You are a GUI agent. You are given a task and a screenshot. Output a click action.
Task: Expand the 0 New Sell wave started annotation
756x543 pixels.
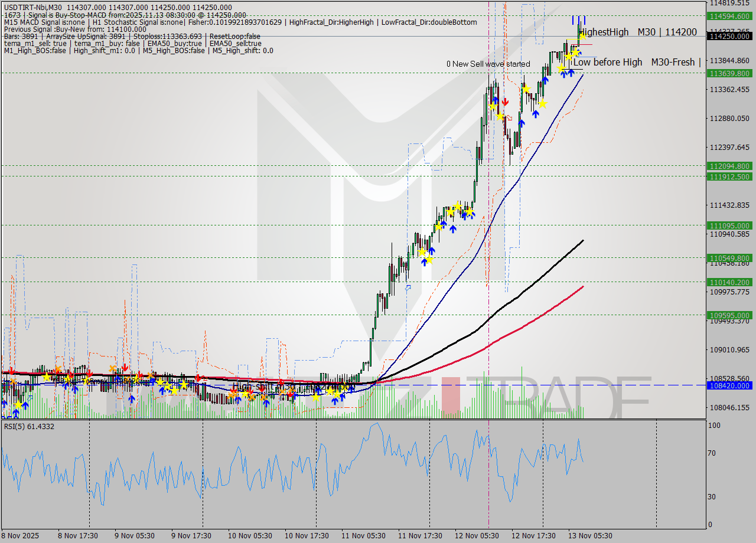[489, 64]
